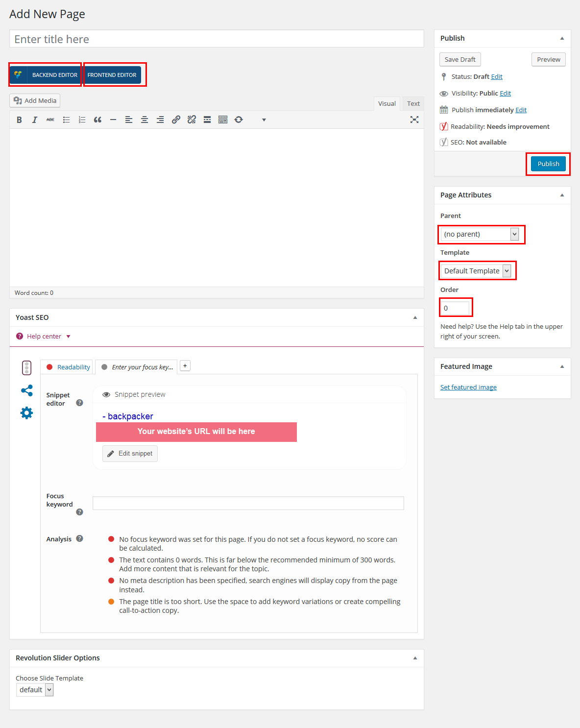Expand the Choose Slide Template dropdown

35,690
